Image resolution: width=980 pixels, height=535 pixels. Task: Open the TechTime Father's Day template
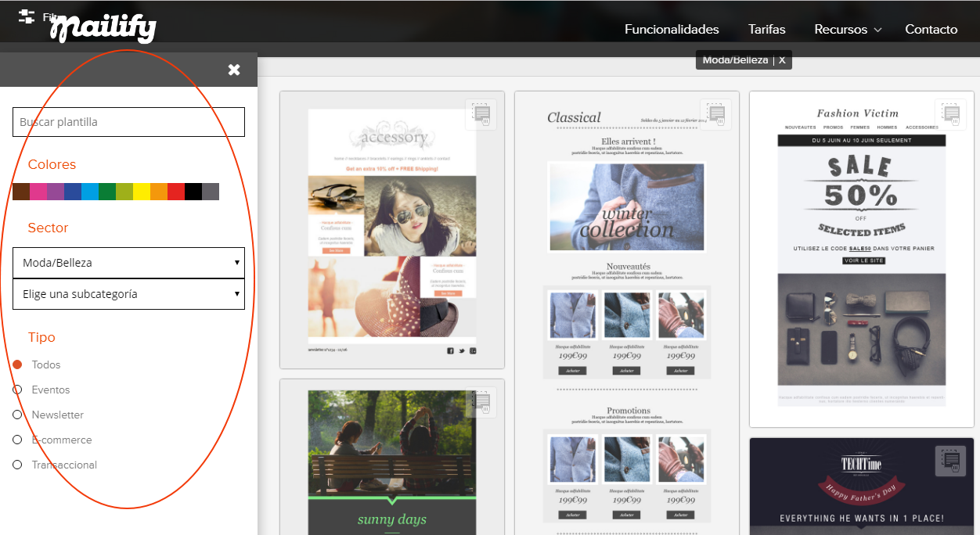[x=862, y=487]
